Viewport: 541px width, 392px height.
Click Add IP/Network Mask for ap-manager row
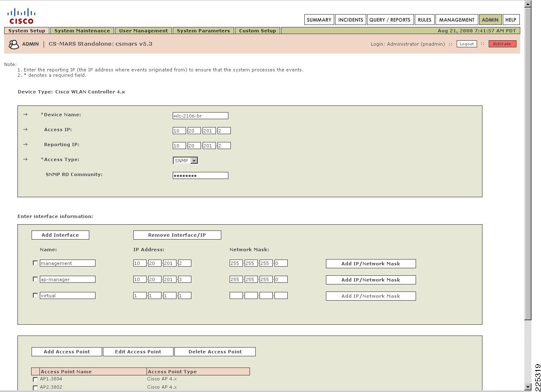[x=371, y=280]
